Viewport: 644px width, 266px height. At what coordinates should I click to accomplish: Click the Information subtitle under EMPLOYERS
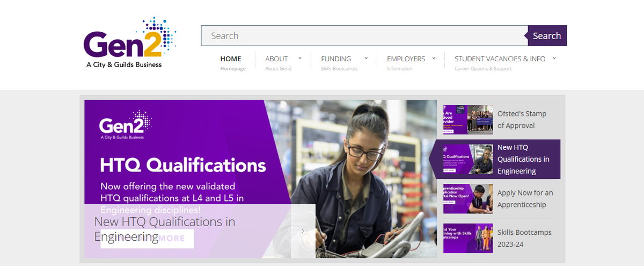[400, 69]
